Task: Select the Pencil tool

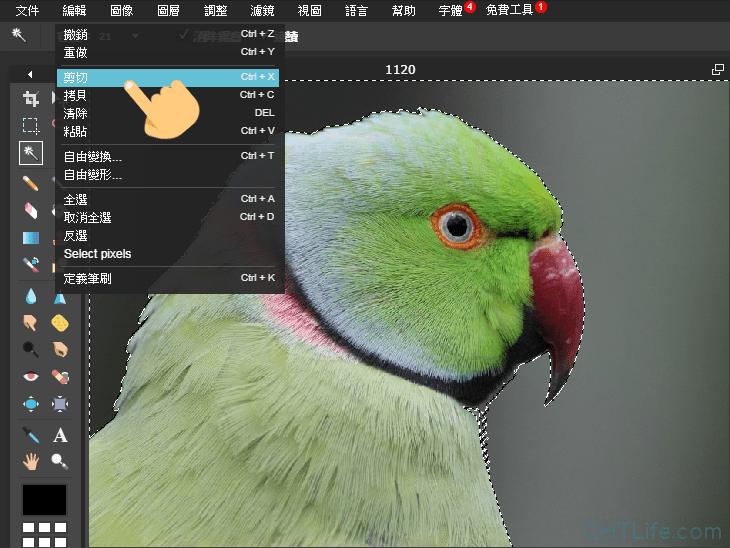Action: tap(31, 183)
